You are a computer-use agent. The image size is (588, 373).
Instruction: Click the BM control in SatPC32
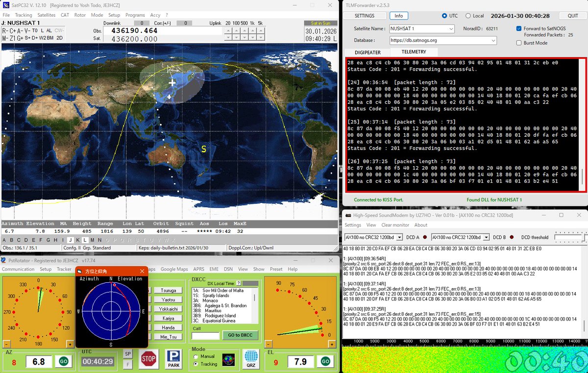tap(50, 38)
